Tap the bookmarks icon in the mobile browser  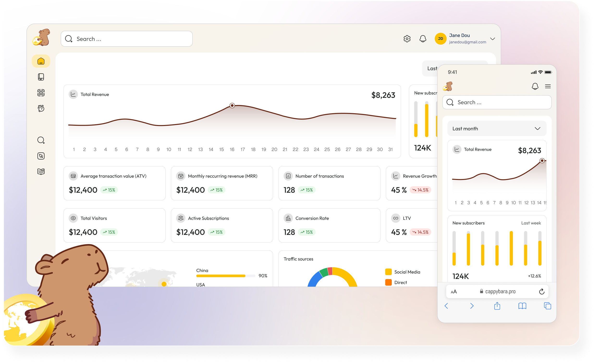click(522, 306)
